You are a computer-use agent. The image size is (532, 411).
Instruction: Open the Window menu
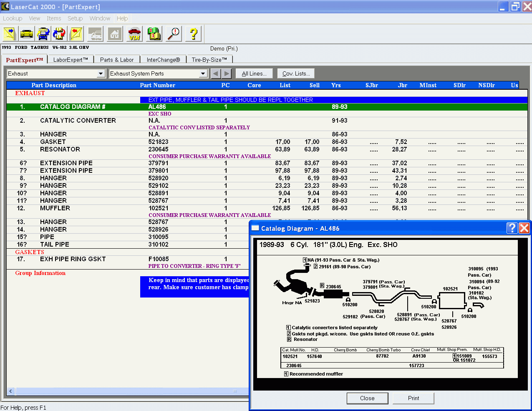(x=100, y=18)
